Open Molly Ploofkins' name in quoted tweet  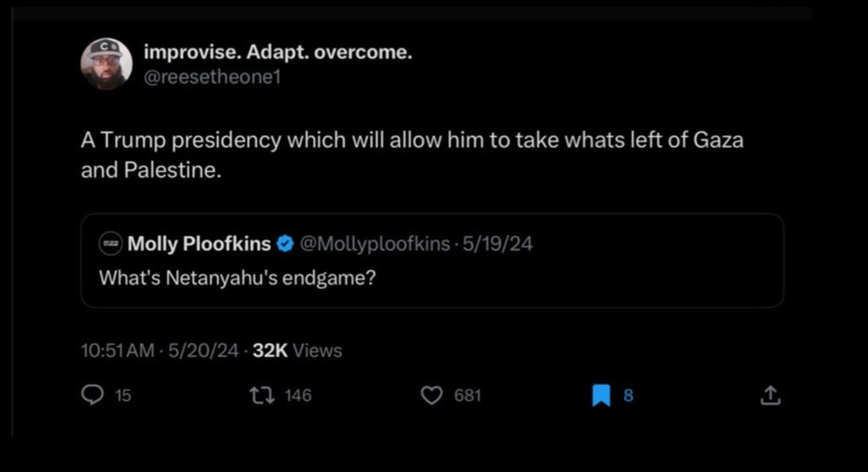point(198,244)
